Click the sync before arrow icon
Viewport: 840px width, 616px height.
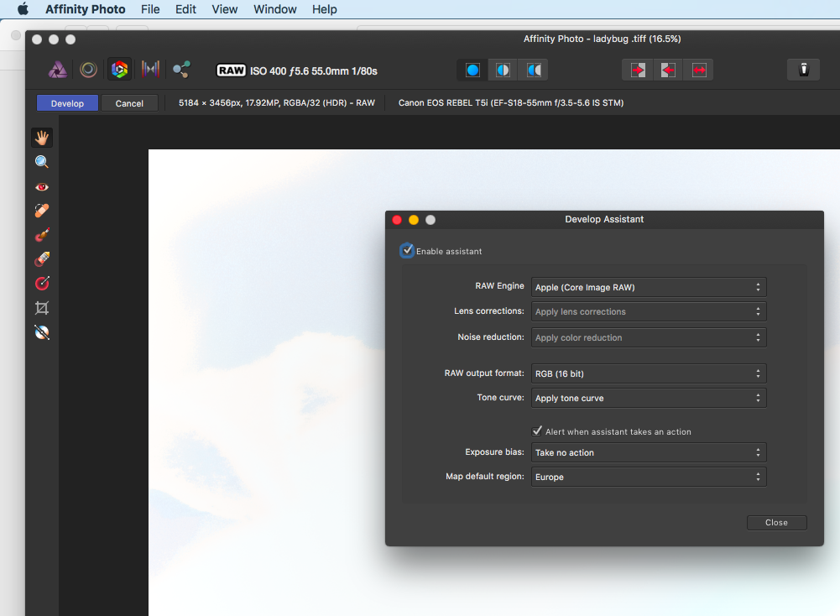click(x=638, y=70)
